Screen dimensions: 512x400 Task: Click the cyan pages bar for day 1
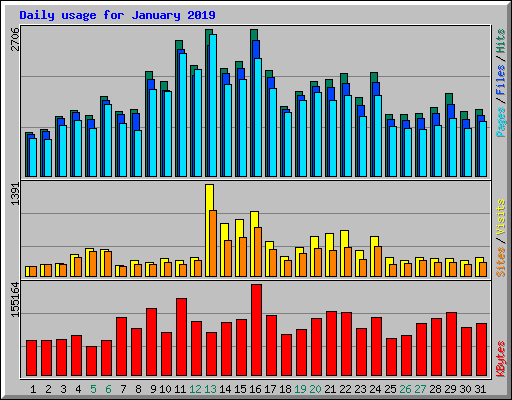[x=33, y=157]
